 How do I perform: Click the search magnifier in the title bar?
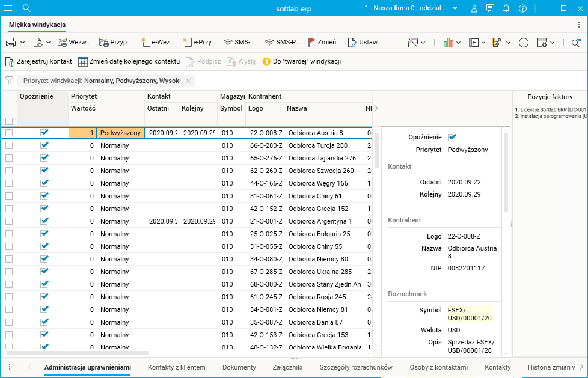point(26,8)
